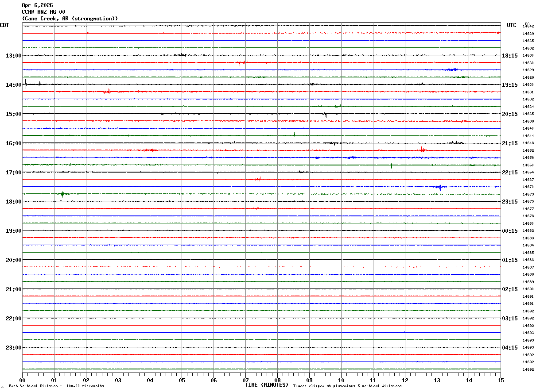Click the '21:00' CDT hour label
536x392 pixels.
pos(13,289)
